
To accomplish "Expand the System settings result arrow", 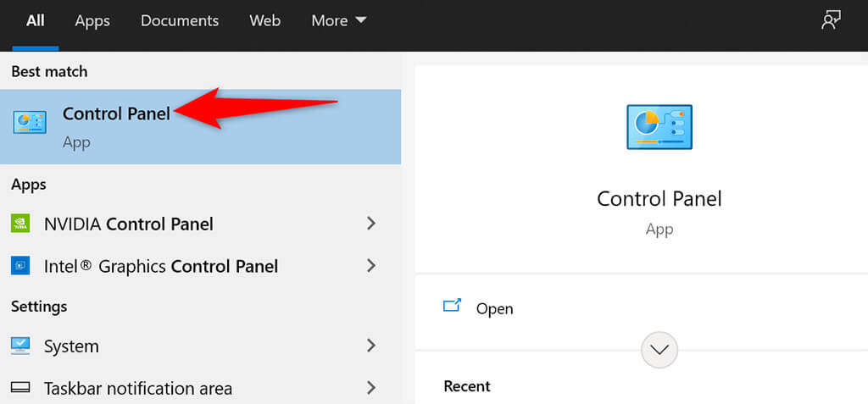I will click(370, 346).
